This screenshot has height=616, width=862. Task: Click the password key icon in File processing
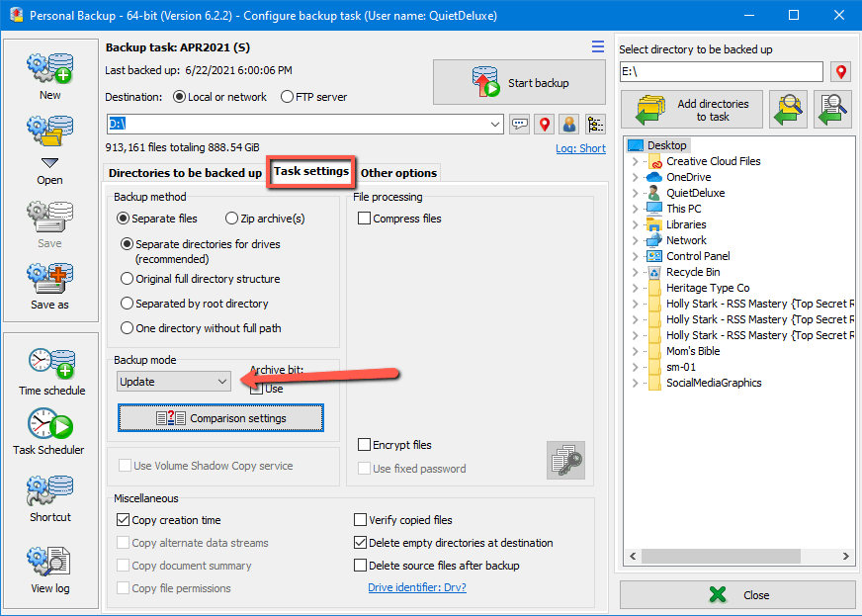[x=565, y=461]
